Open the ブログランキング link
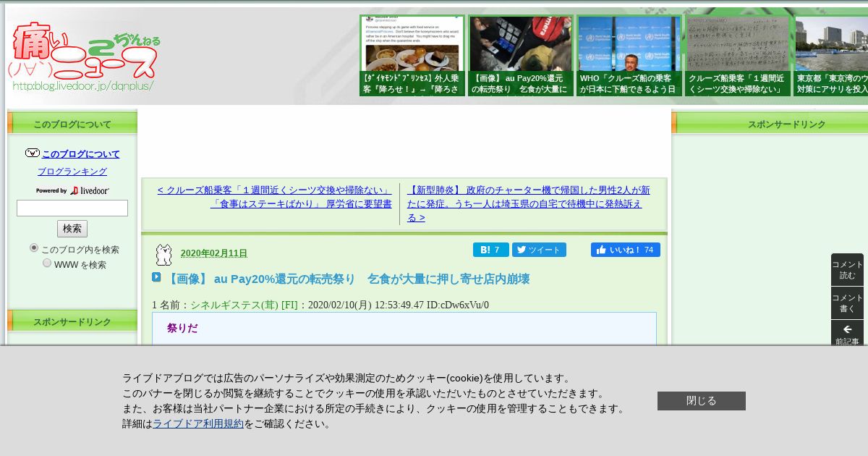 [72, 172]
